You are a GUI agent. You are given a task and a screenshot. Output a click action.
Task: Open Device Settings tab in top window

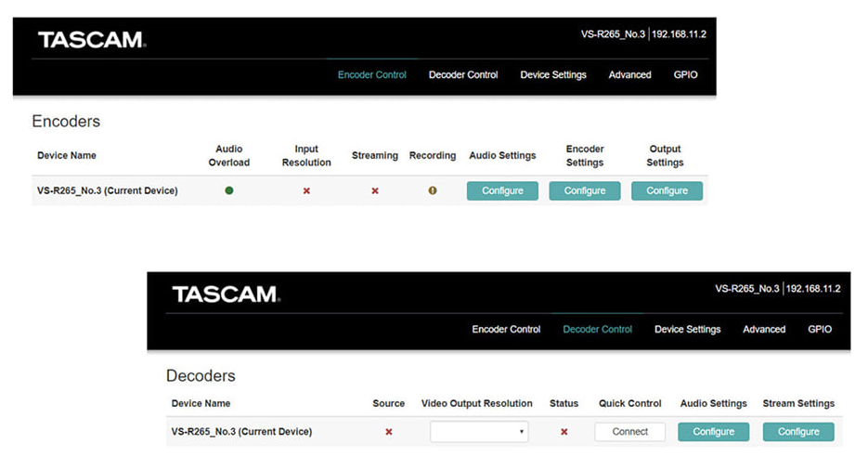(553, 74)
